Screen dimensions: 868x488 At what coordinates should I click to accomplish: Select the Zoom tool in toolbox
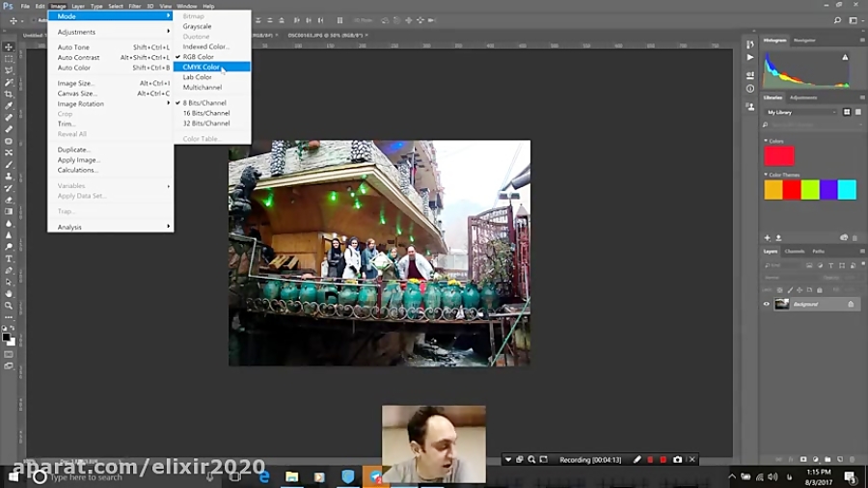point(9,306)
